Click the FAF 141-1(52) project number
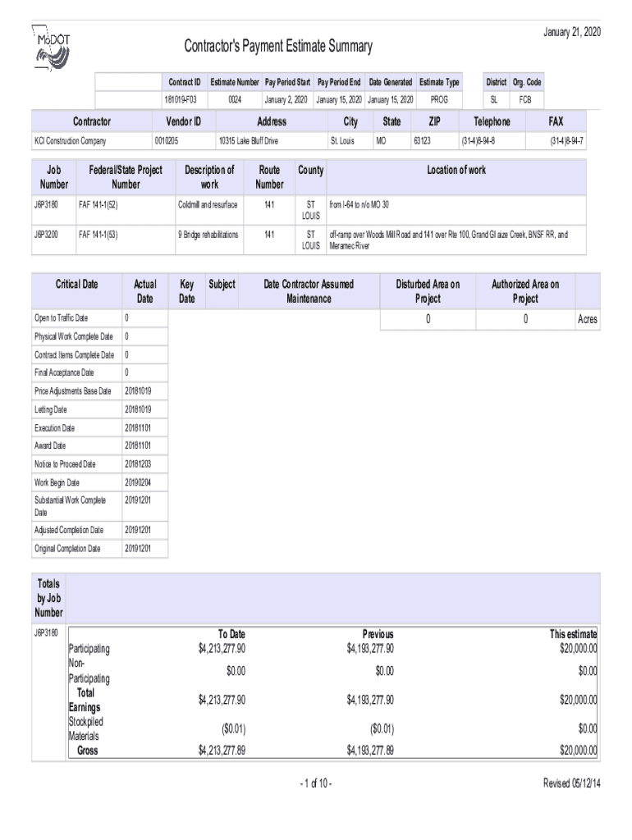The width and height of the screenshot is (632, 840). point(98,203)
